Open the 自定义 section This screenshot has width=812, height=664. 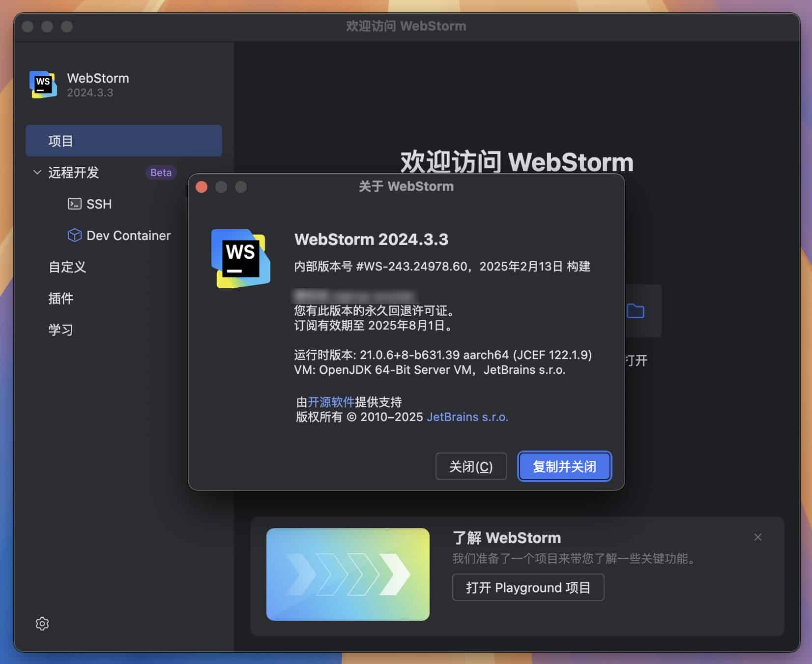click(67, 267)
